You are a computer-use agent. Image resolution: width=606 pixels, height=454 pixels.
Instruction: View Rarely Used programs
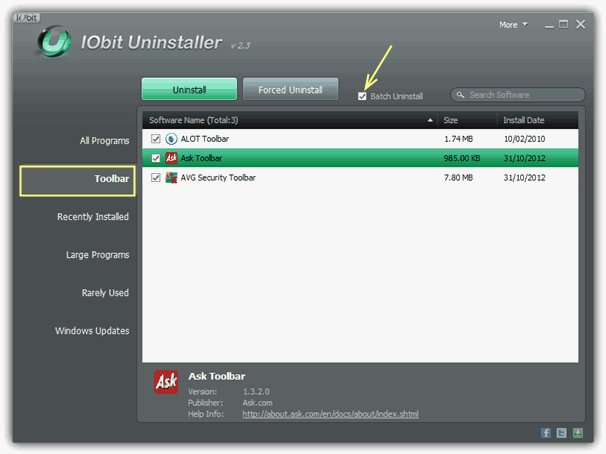105,293
